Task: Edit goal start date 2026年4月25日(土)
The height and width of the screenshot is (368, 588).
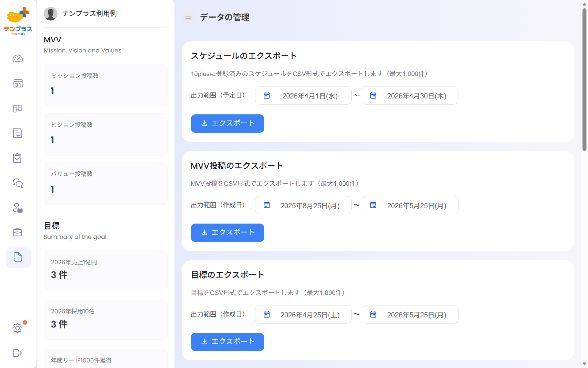Action: [303, 315]
